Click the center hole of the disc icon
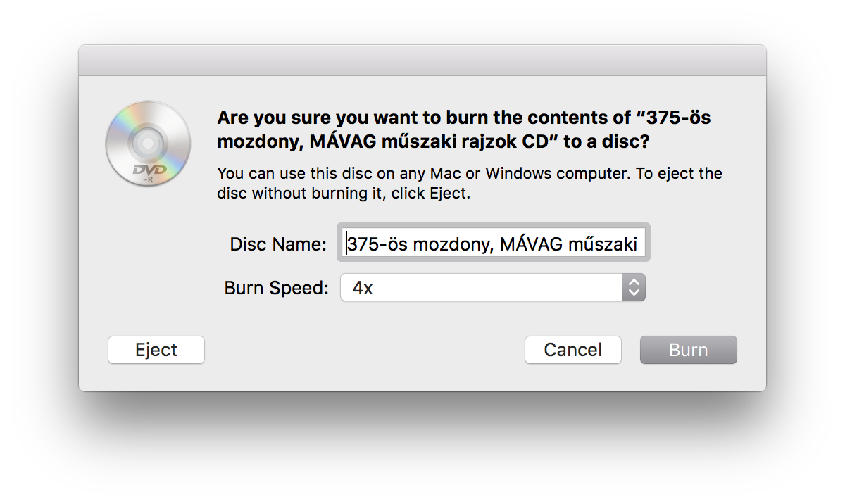The height and width of the screenshot is (504, 845). tap(148, 144)
